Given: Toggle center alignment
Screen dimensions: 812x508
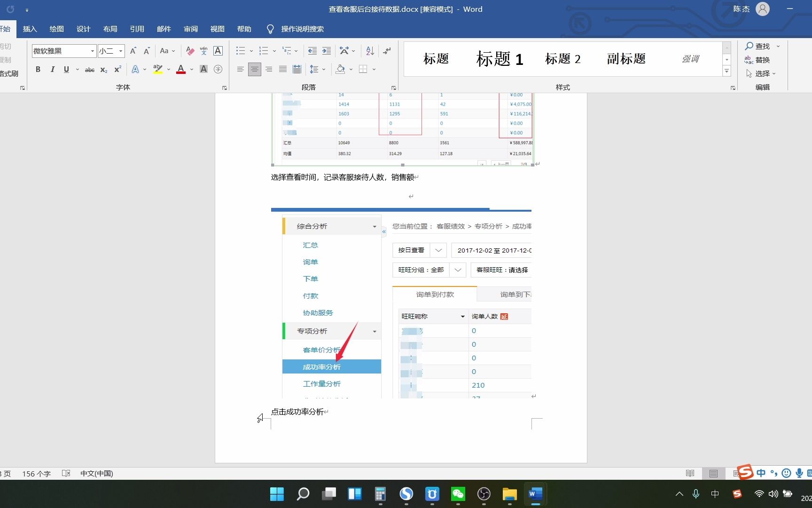Looking at the screenshot, I should (x=254, y=69).
